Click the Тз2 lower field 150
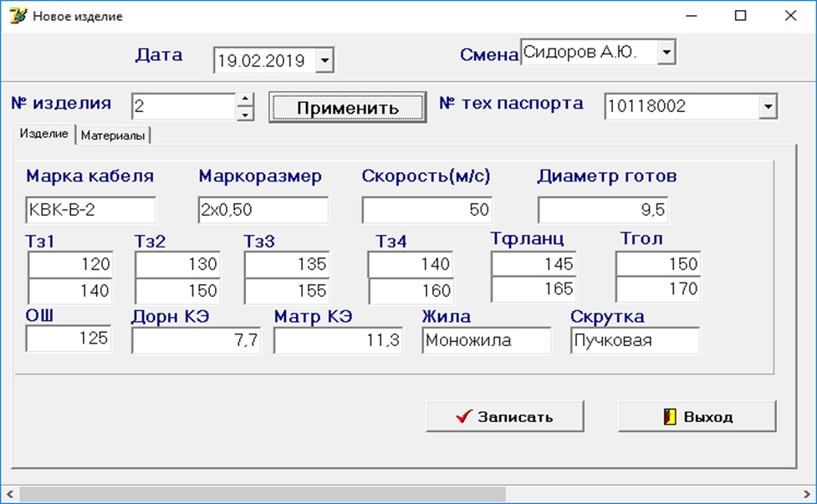The height and width of the screenshot is (504, 817). [177, 291]
